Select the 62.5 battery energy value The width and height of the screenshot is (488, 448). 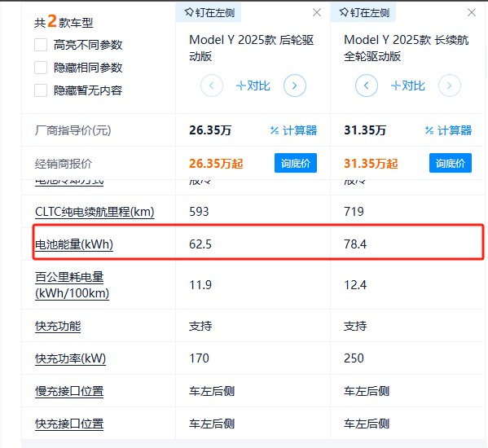200,244
